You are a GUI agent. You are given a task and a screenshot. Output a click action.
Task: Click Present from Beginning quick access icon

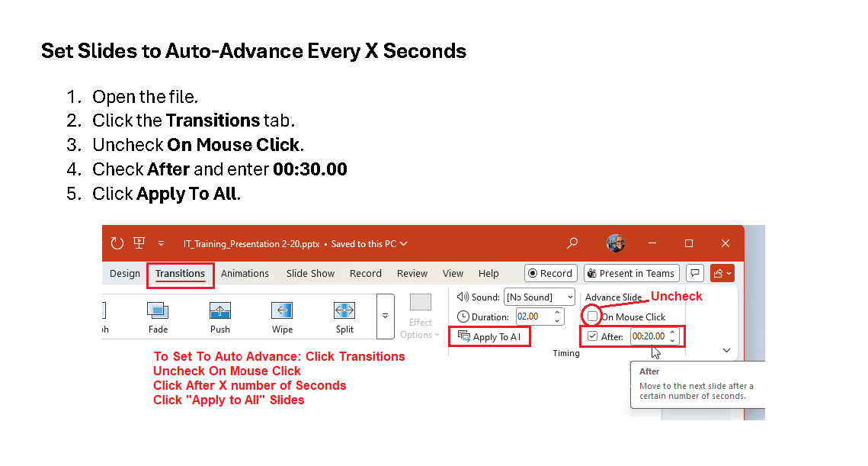pyautogui.click(x=139, y=243)
